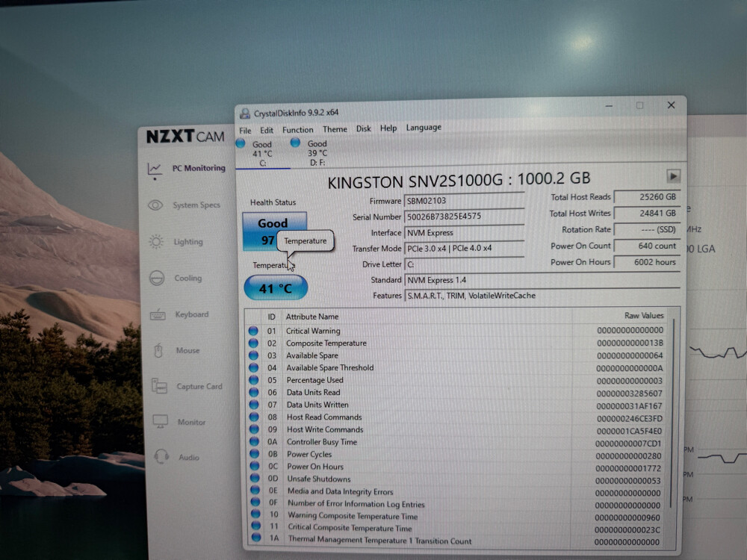
Task: Click the Power On Count value 640 count
Action: [x=647, y=246]
